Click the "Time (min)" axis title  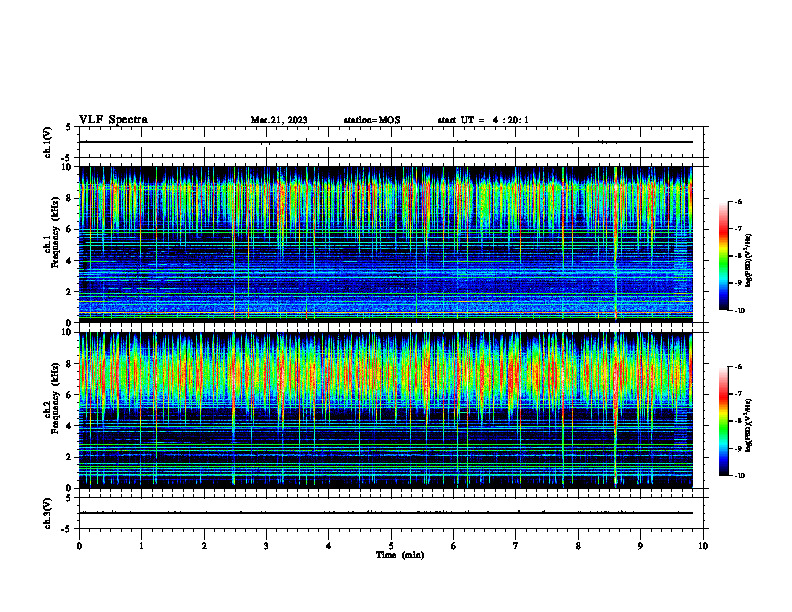[400, 555]
